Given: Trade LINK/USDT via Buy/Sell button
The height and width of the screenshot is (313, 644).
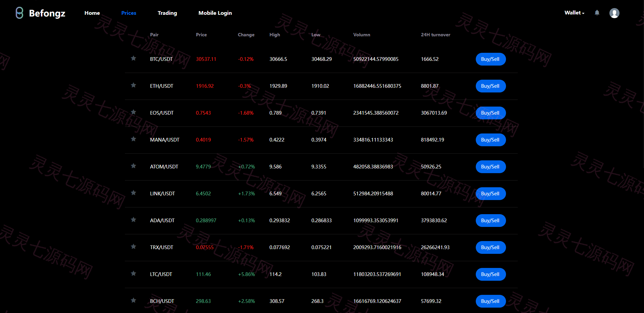Looking at the screenshot, I should click(491, 194).
